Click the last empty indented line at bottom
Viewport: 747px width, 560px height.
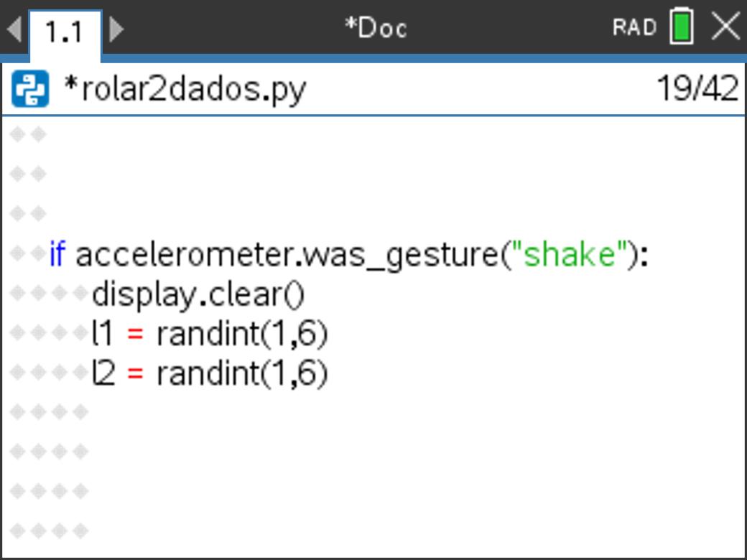[x=49, y=531]
